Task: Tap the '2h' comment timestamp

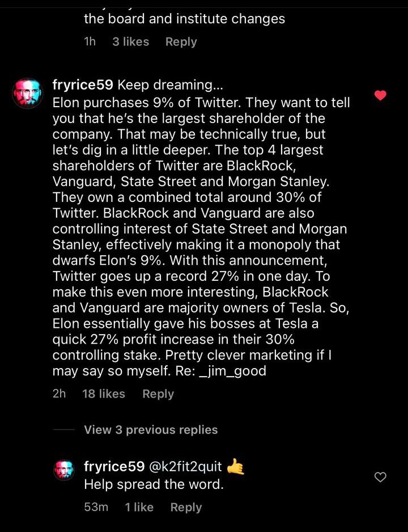Action: 59,394
